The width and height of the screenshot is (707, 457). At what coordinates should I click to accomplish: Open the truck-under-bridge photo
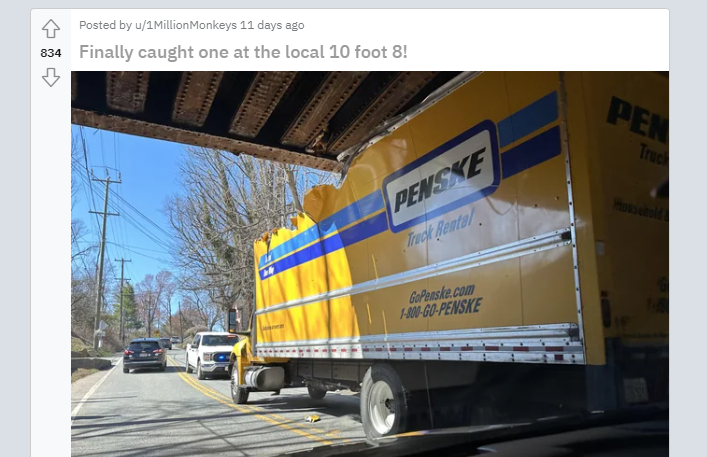point(370,264)
